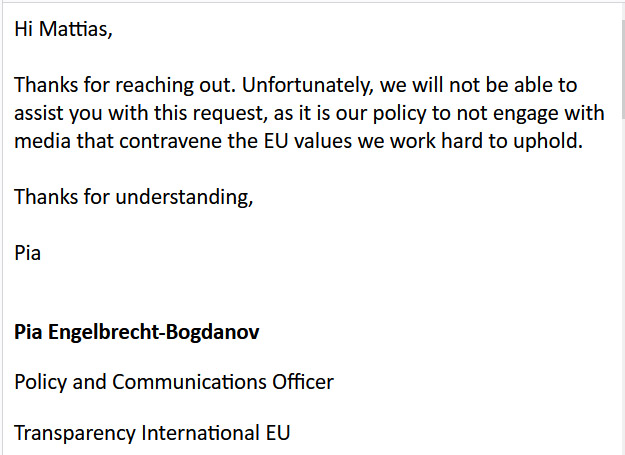Click the word "assist" in the body
625x455 pixels.
39,113
